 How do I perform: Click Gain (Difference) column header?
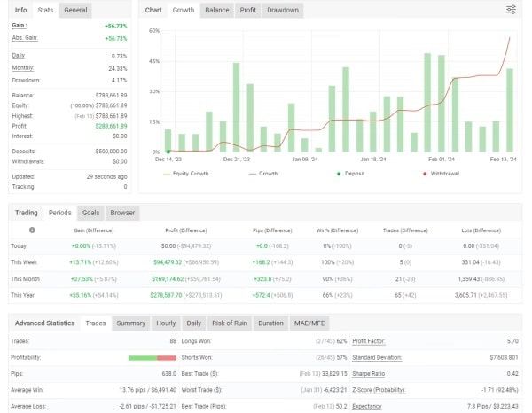94,230
